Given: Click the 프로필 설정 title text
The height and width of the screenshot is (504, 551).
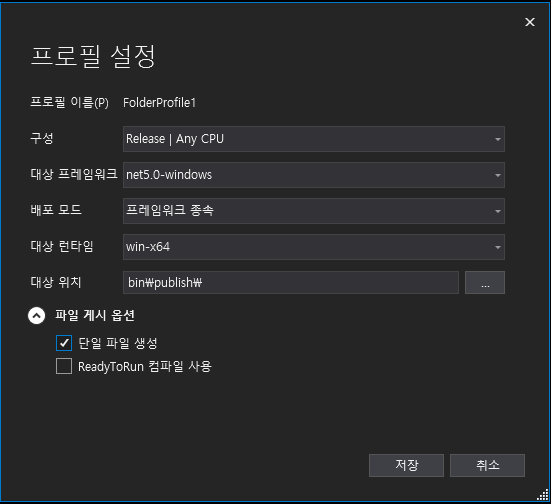Looking at the screenshot, I should tap(93, 56).
